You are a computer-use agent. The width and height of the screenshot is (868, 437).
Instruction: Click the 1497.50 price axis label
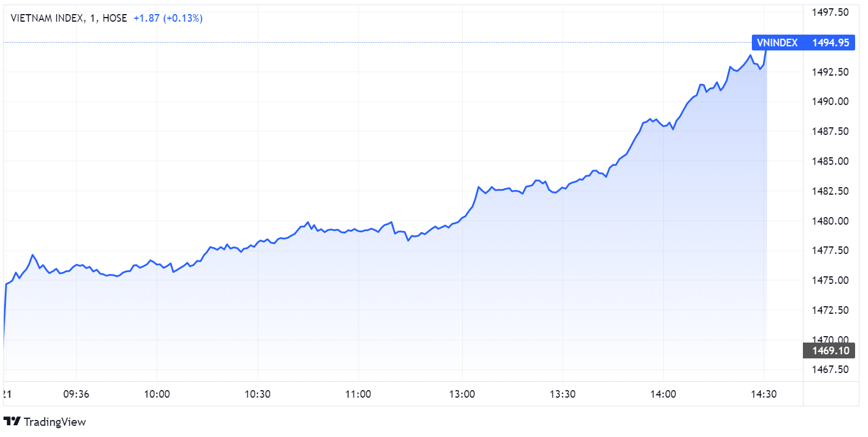(x=830, y=12)
